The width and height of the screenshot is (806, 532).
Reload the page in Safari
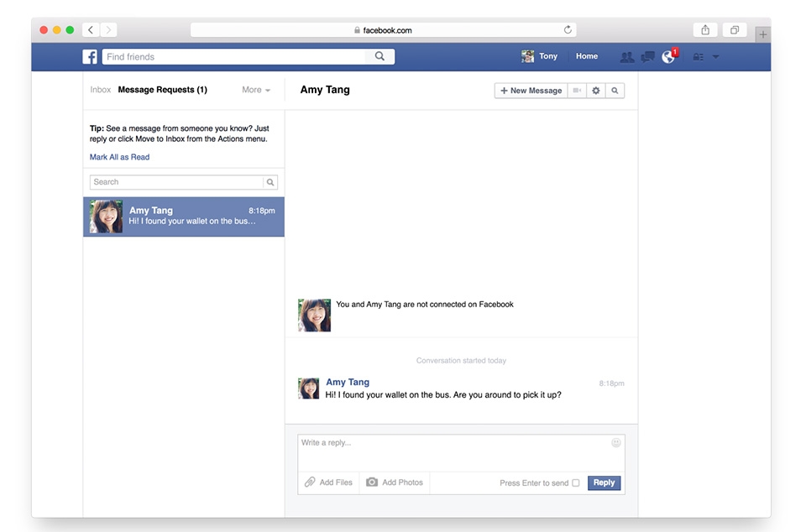[x=568, y=29]
